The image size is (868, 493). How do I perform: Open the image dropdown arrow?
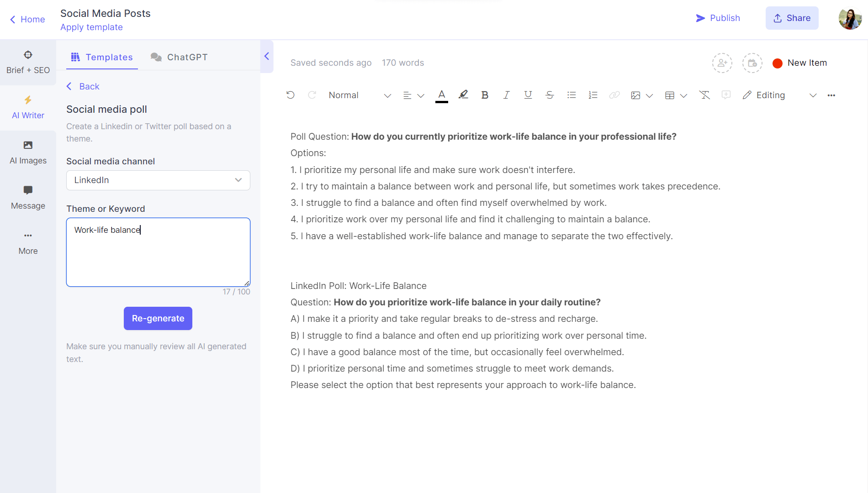(x=649, y=95)
